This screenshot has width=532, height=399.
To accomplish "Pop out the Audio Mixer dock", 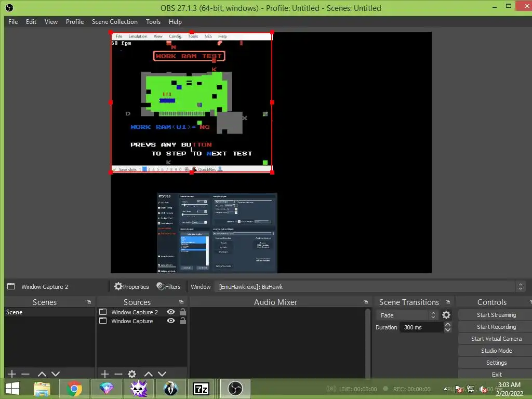I will point(365,302).
